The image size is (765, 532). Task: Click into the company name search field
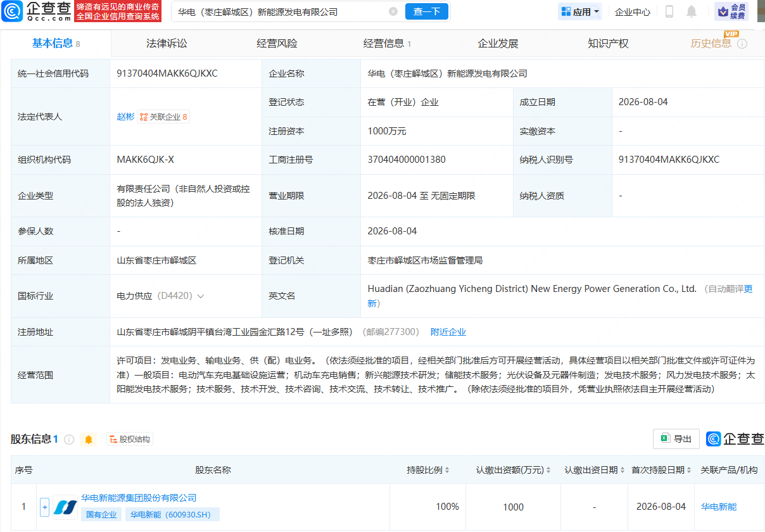(281, 11)
